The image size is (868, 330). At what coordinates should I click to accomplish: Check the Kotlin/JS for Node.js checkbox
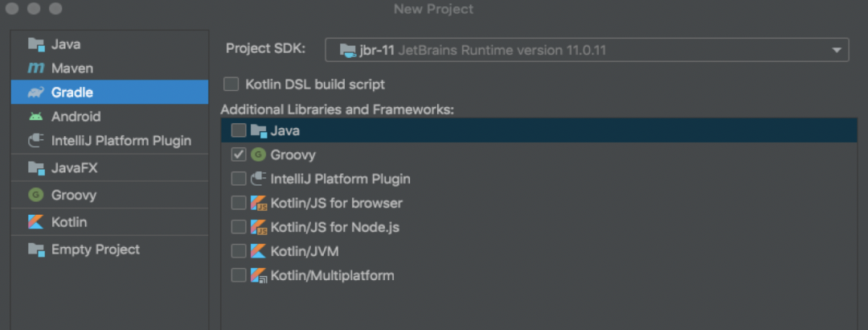[239, 227]
